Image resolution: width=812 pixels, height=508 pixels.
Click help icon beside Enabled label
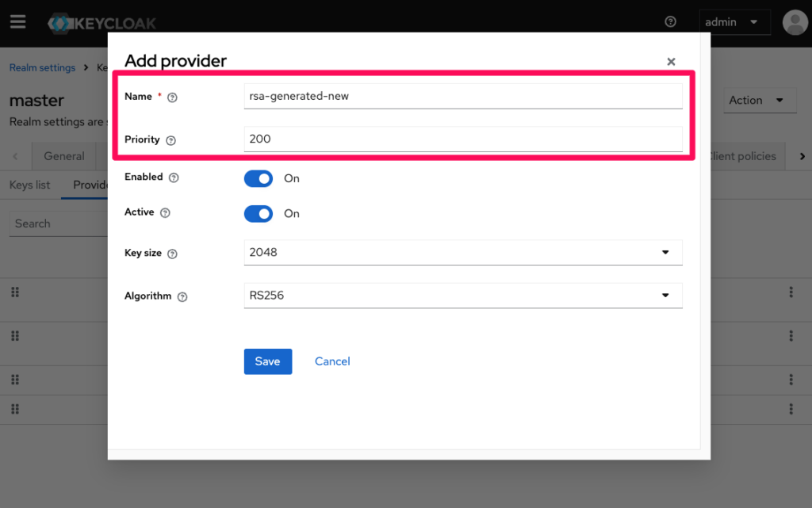[174, 178]
